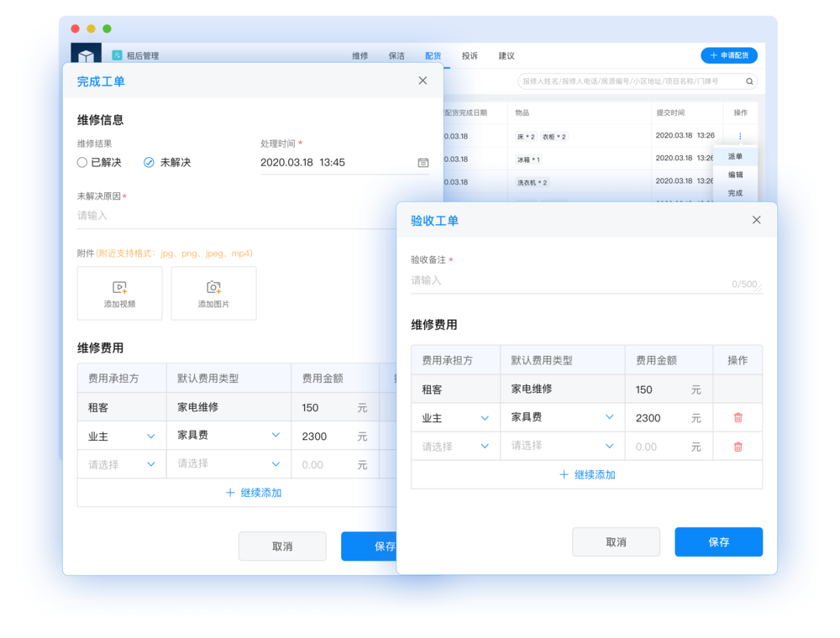Screen dimensions: 840x638
Task: Click the 2300 amount field in 验收工单
Action: point(669,418)
